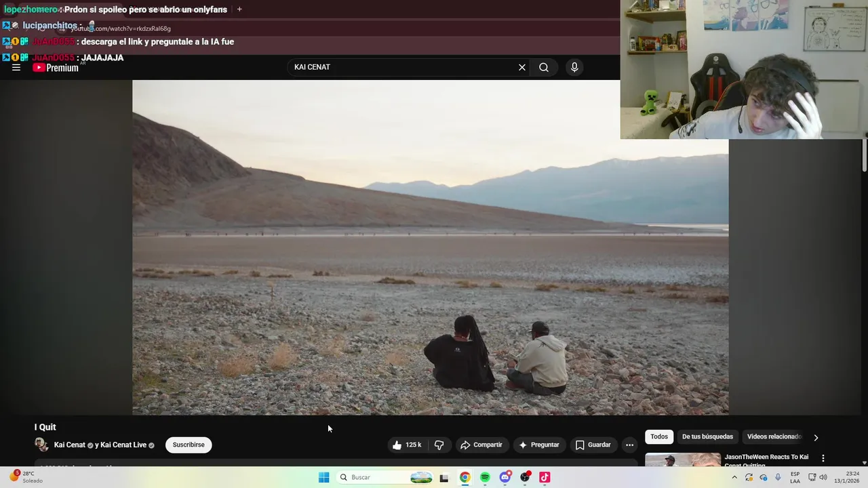Subscribe using the Suscribirse button
This screenshot has width=868, height=488.
click(x=189, y=445)
